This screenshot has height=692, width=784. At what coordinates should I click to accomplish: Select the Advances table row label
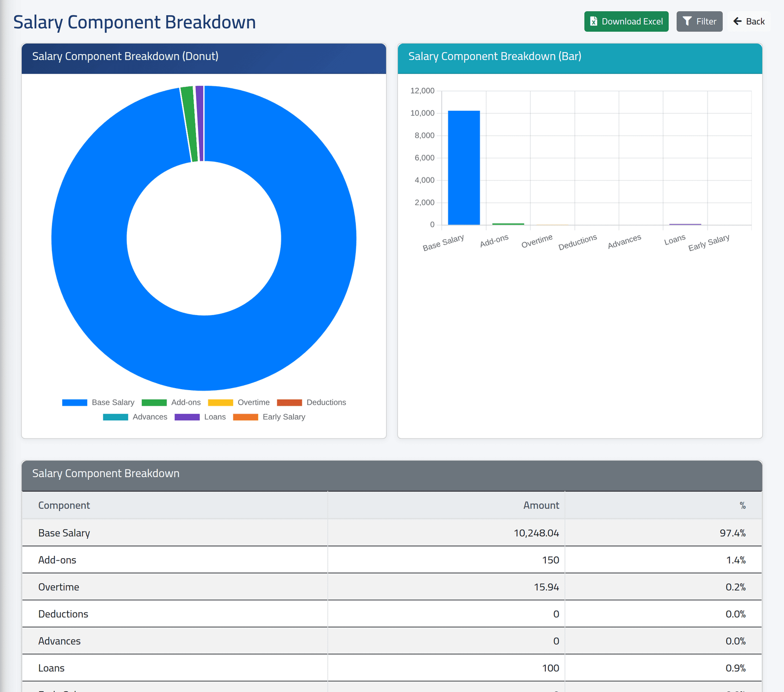click(59, 641)
